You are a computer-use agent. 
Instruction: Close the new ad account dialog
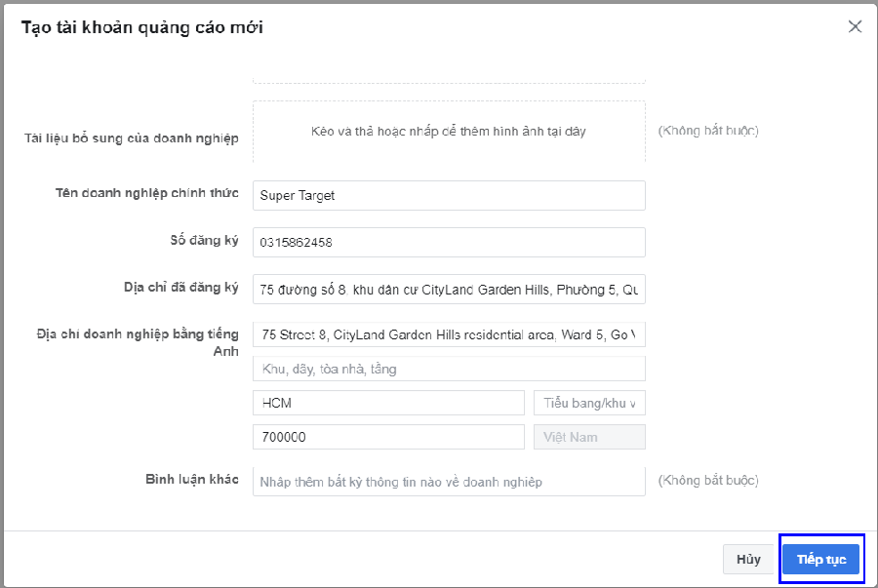pos(855,26)
